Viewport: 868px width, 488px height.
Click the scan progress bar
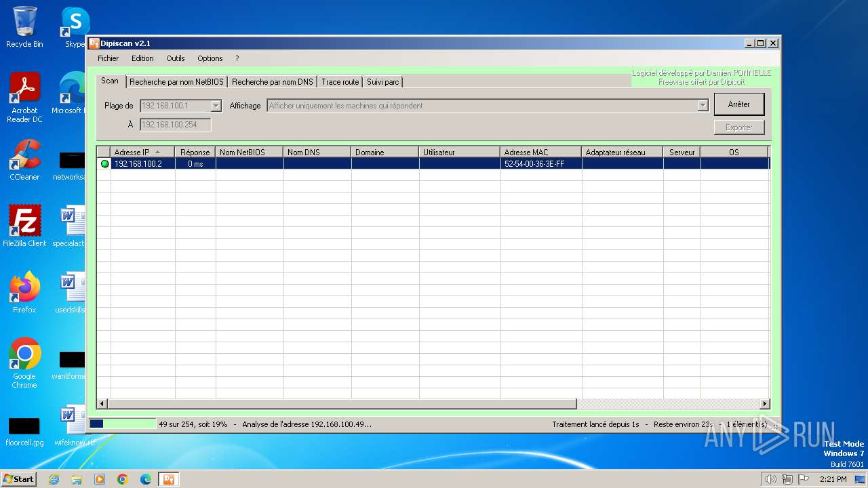122,424
